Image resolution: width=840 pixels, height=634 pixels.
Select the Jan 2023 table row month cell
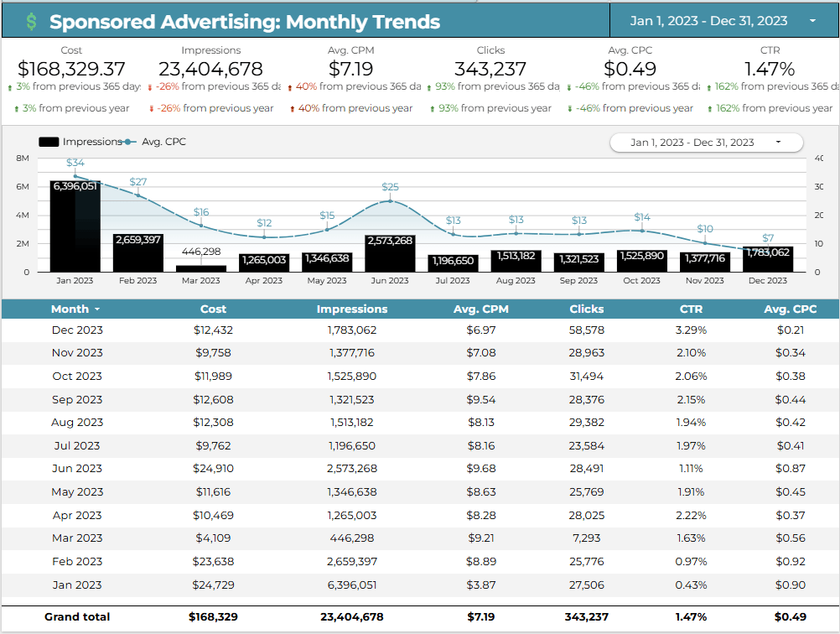(x=77, y=585)
